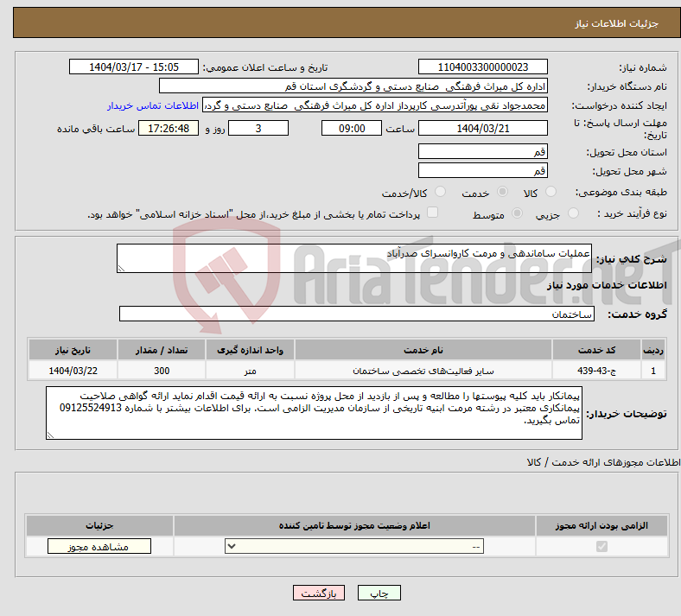Click the quantity cell 300

[x=161, y=371]
